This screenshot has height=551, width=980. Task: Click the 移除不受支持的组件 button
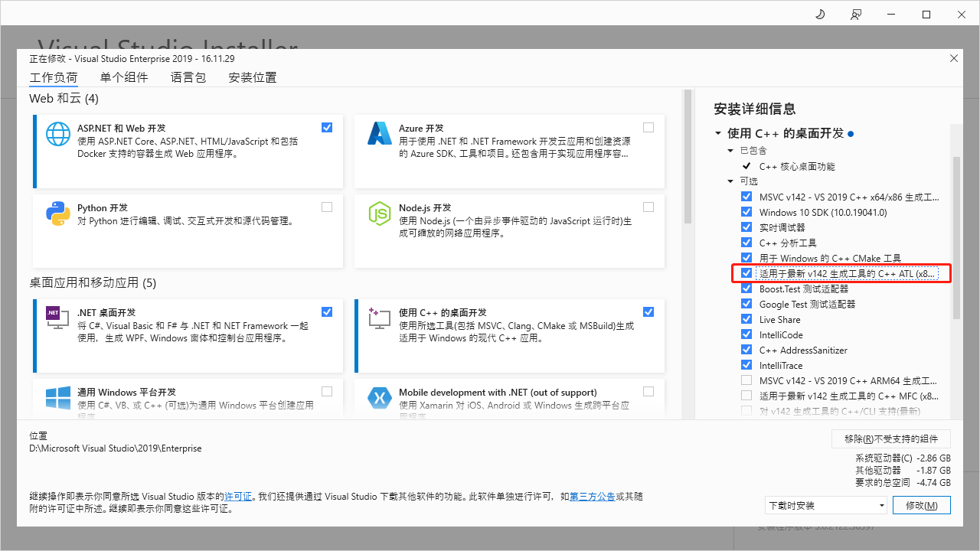(890, 439)
